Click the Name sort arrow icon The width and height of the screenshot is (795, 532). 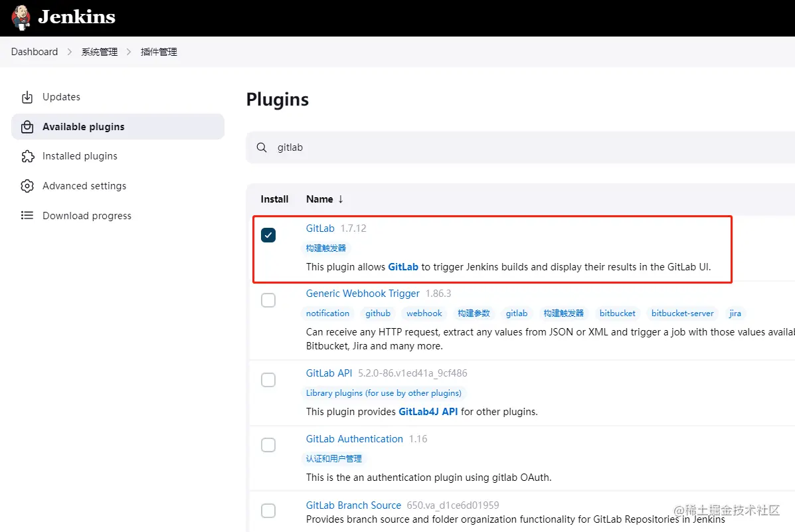coord(341,199)
